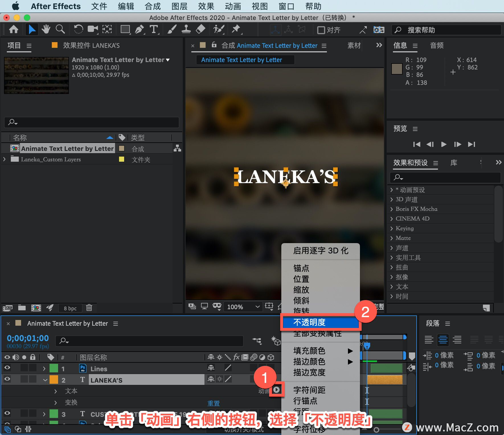Hide layer 3 using its eye icon
The image size is (504, 435).
click(x=7, y=413)
